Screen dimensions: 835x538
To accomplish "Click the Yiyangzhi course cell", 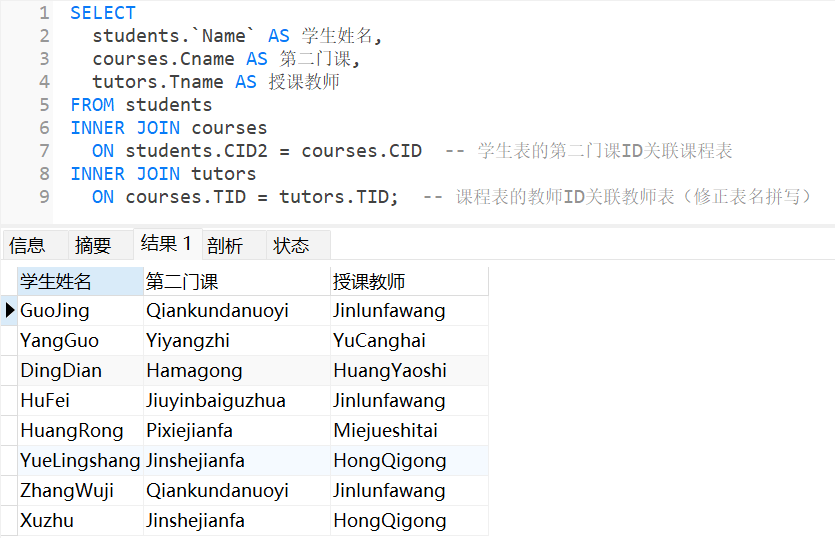I will [x=237, y=340].
